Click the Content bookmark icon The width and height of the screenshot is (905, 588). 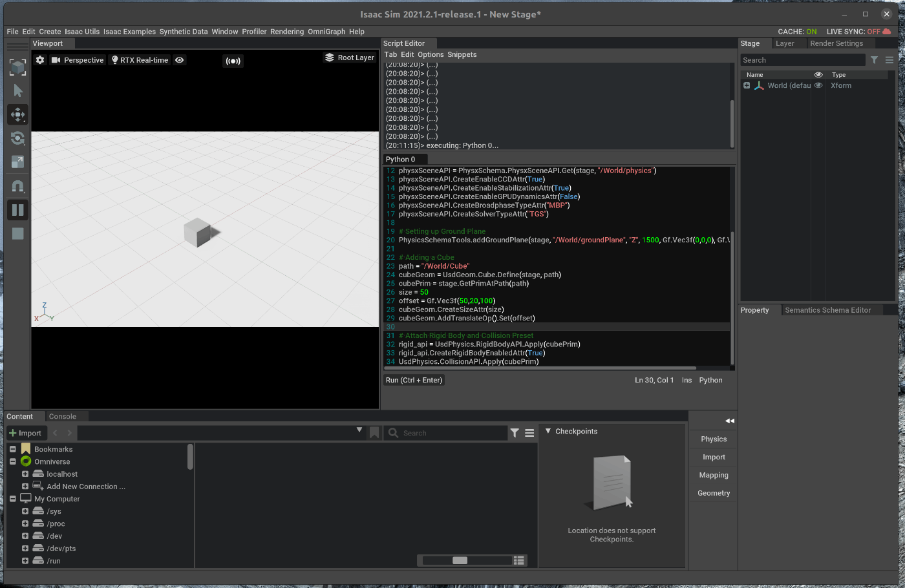[x=374, y=433]
